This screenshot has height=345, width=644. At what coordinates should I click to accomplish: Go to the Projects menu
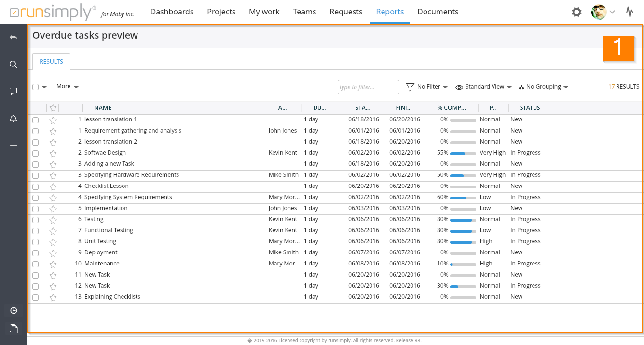coord(221,12)
